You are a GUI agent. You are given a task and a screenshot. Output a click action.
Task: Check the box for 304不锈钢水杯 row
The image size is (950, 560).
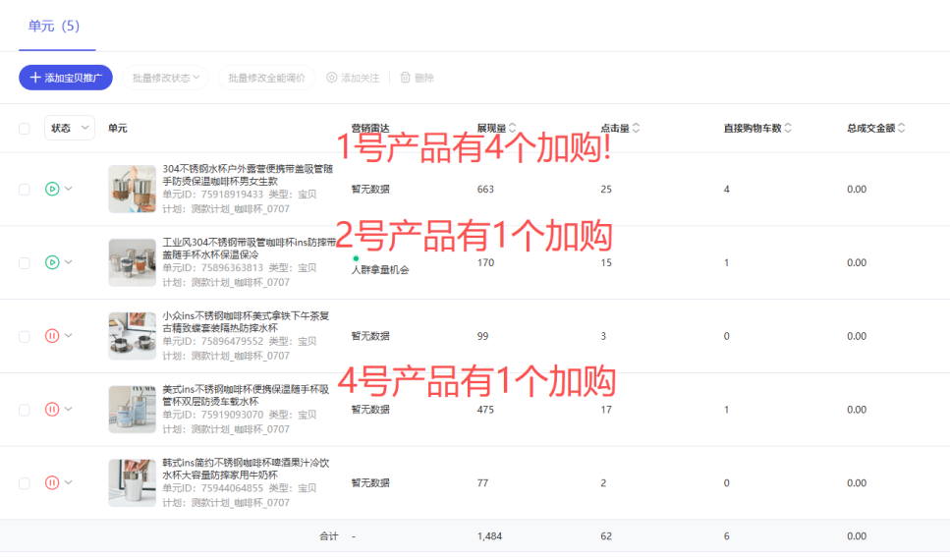(x=25, y=189)
